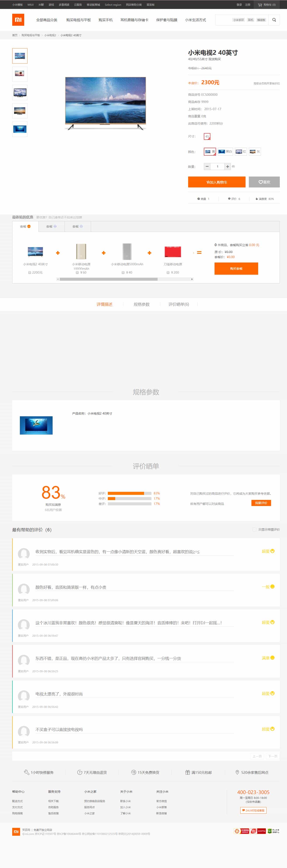The image size is (287, 868).
Task: Click the smiley beside first review rating
Action: click(273, 551)
